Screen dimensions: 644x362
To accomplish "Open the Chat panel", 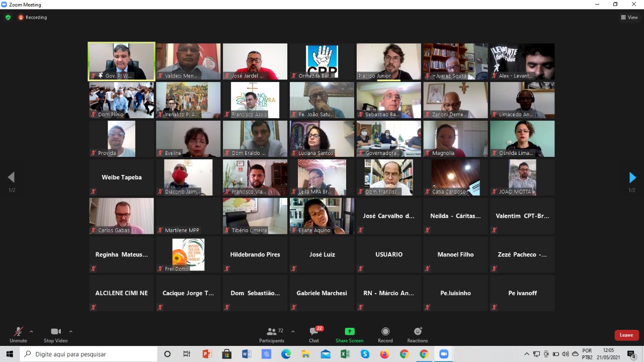I will [x=314, y=334].
